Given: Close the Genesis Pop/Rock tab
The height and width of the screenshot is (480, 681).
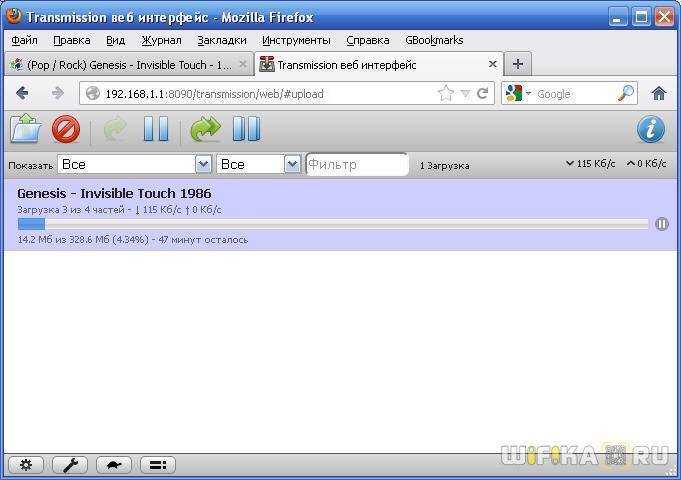Looking at the screenshot, I should [x=243, y=64].
